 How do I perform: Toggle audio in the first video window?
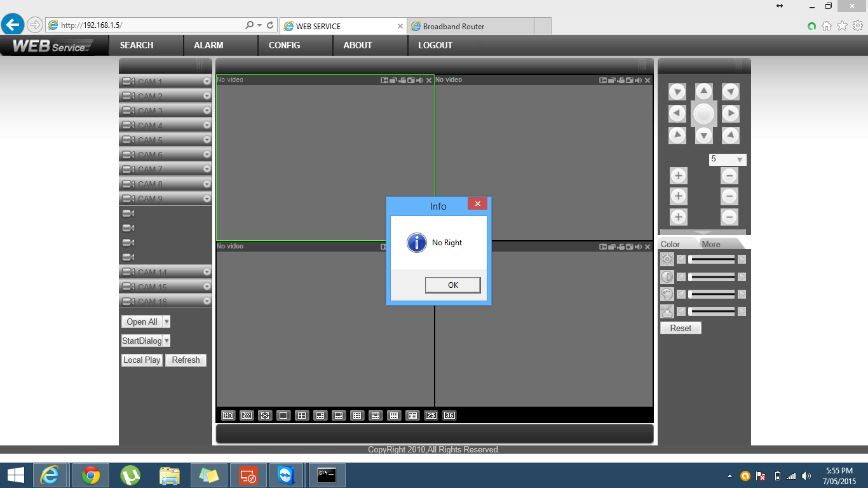[420, 80]
